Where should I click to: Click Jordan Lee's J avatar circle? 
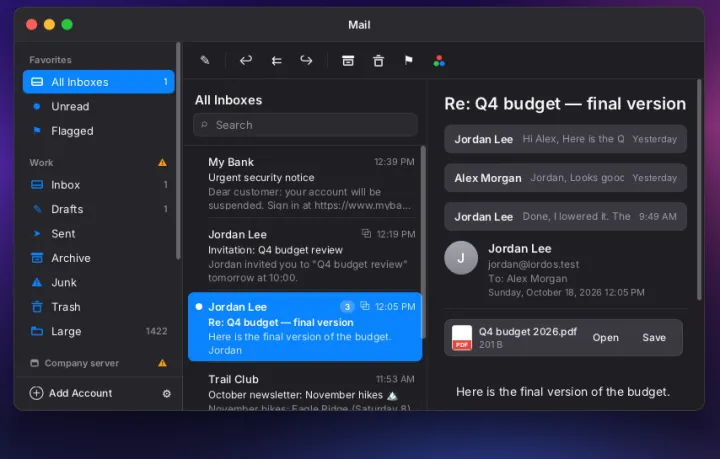tap(461, 258)
